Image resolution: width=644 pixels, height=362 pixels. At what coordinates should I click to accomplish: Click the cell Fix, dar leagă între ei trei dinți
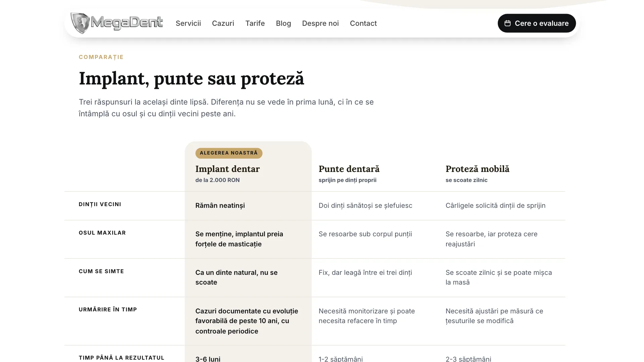click(x=365, y=273)
